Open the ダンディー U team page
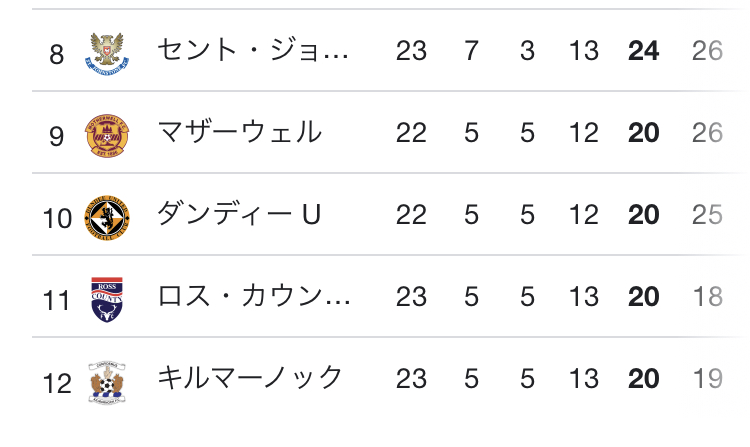This screenshot has width=750, height=447. tap(239, 214)
